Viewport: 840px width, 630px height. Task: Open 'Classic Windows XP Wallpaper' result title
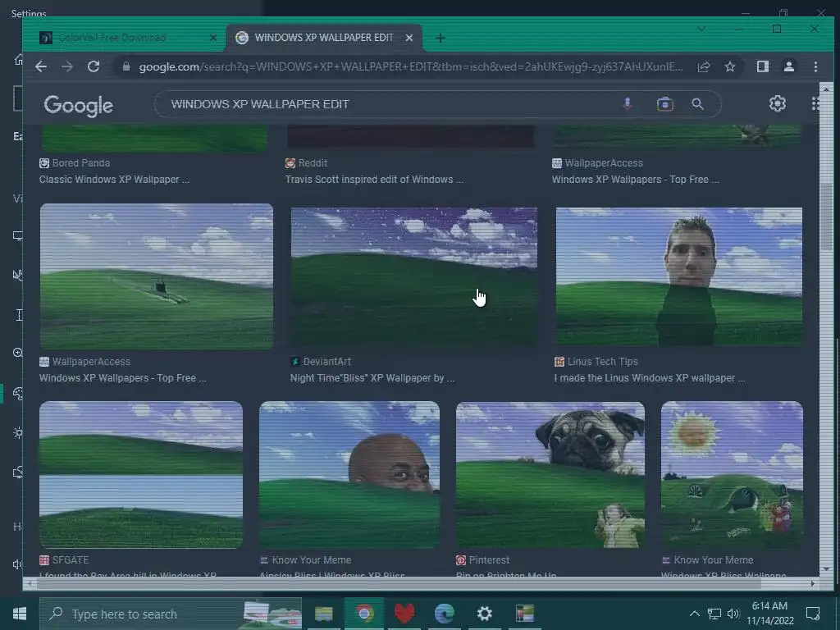(x=114, y=180)
